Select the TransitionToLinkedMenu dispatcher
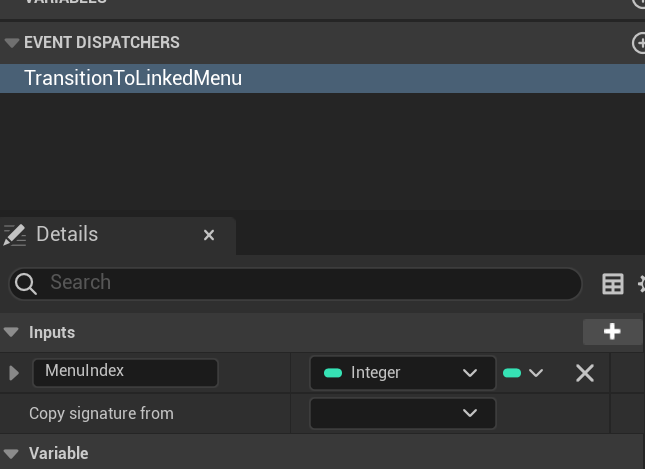This screenshot has height=469, width=645. 133,78
